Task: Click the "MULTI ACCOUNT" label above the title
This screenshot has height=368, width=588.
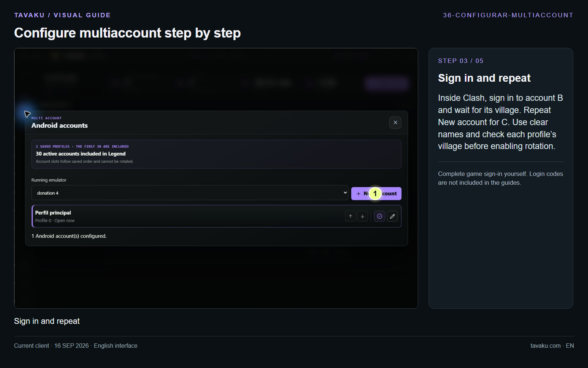Action: 46,118
